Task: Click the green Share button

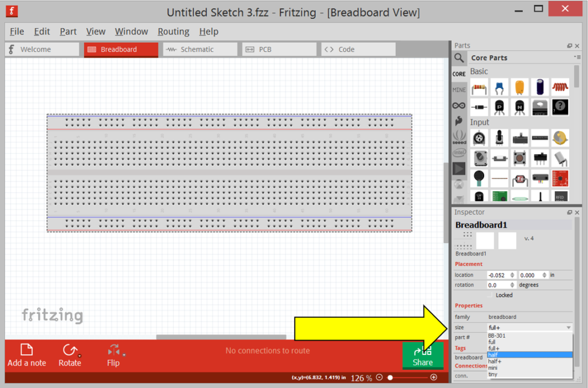Action: point(422,355)
